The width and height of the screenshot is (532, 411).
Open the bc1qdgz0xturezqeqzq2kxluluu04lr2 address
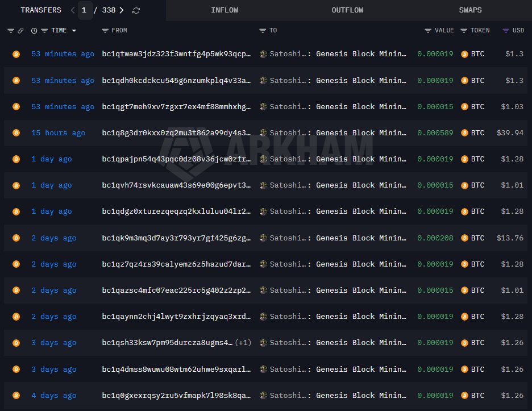[x=176, y=211]
